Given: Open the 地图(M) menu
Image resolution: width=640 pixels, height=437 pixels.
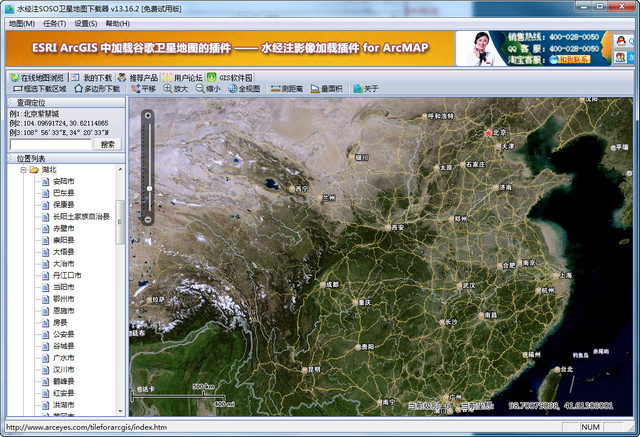Looking at the screenshot, I should (21, 23).
